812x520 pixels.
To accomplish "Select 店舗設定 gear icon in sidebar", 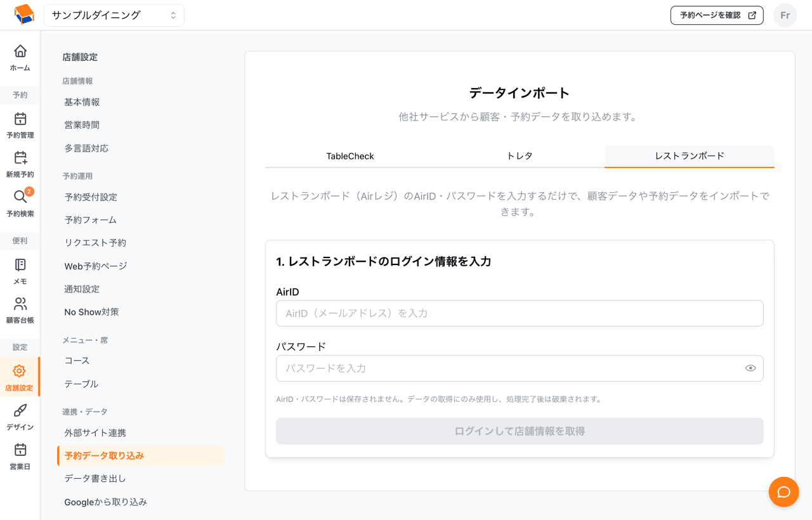I will coord(20,371).
